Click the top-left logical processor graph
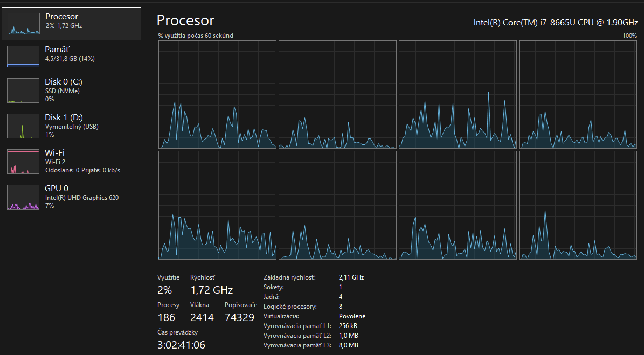Screen dimensions: 644x355 217,95
